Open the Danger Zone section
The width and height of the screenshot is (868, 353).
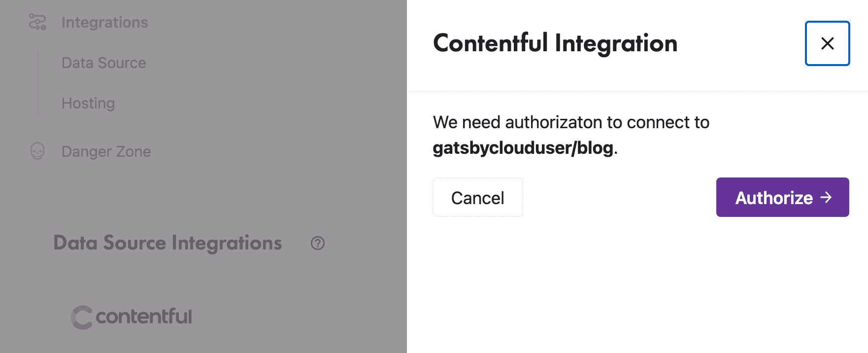click(106, 152)
